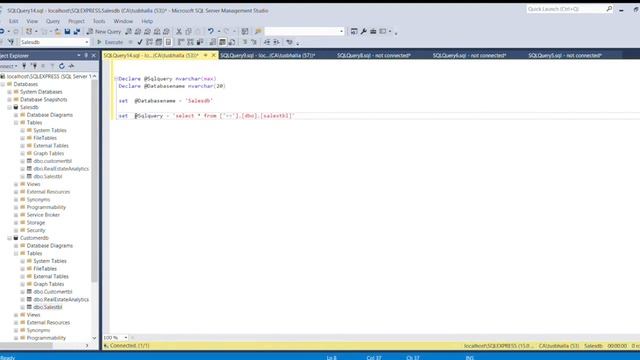Open a New Query window

pos(104,31)
